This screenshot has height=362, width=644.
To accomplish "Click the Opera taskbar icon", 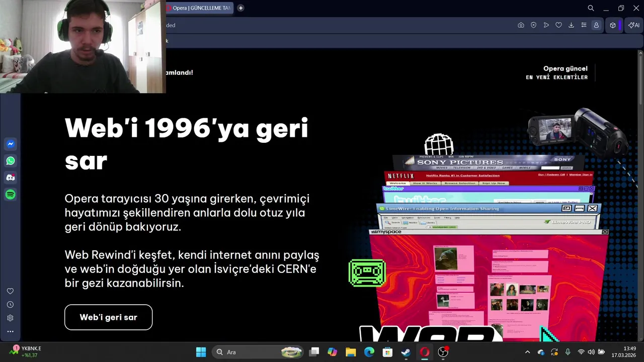I will pos(425,352).
